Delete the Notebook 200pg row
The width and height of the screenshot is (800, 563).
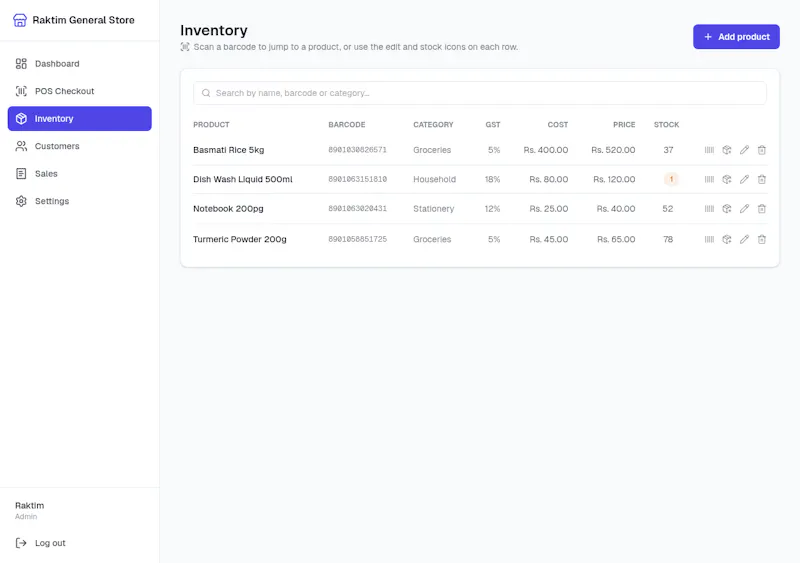point(762,209)
